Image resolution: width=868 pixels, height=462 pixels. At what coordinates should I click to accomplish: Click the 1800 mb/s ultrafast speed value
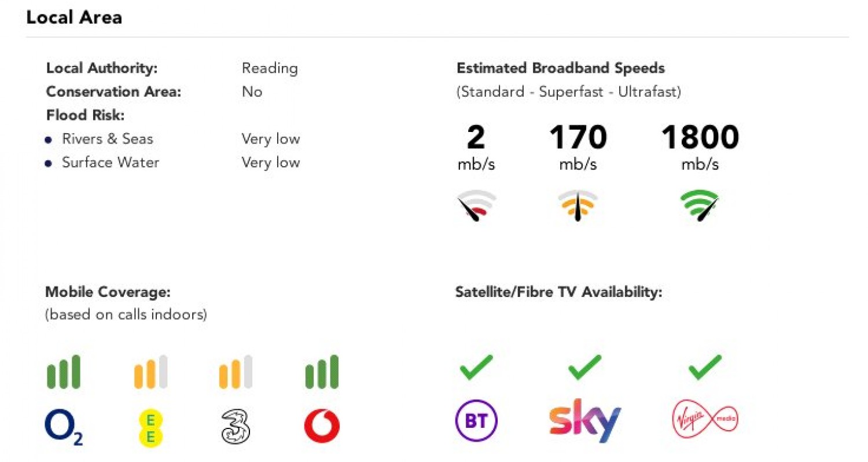(700, 138)
